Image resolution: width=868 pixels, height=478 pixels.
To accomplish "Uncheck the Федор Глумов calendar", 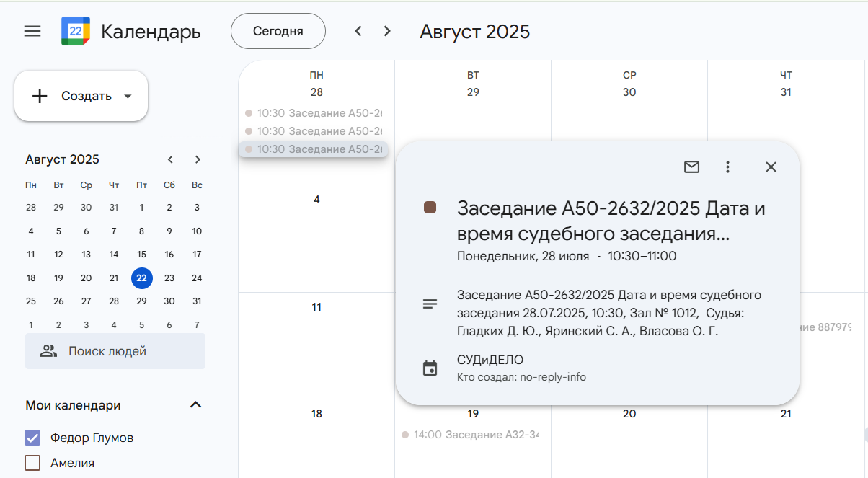I will pyautogui.click(x=32, y=438).
